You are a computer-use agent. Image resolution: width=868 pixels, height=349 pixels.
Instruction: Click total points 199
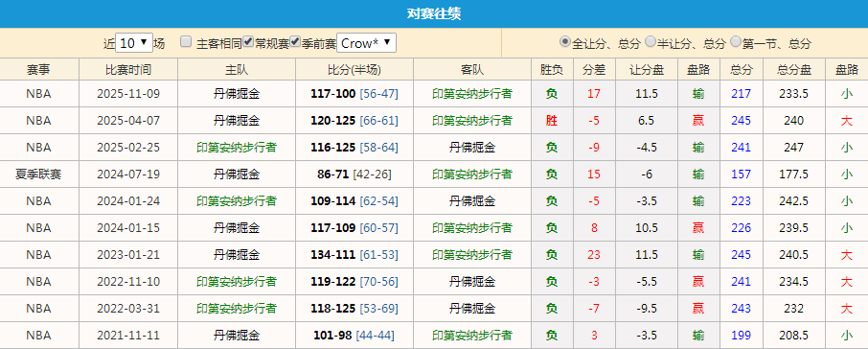pos(742,336)
